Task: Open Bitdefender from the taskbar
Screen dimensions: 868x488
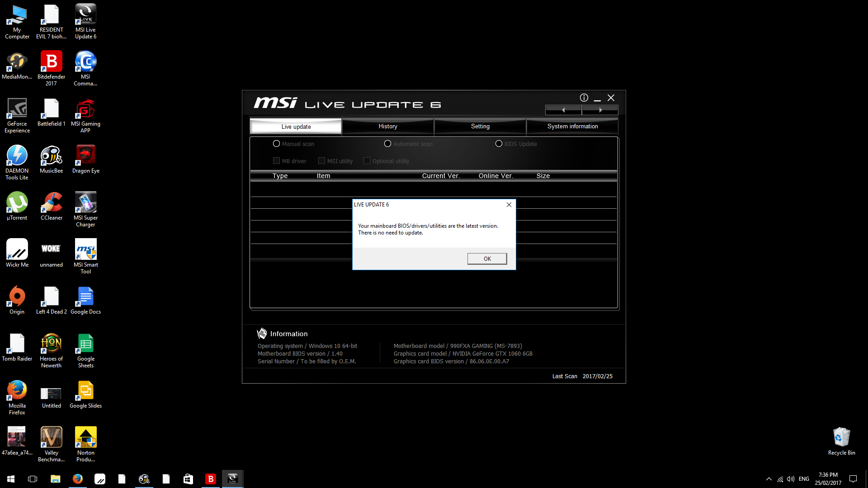Action: click(x=210, y=479)
